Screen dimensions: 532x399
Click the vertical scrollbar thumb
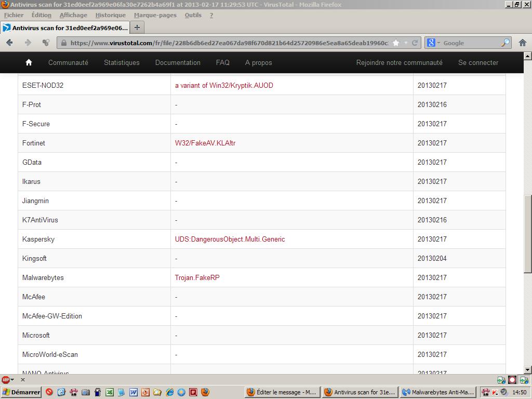point(528,234)
